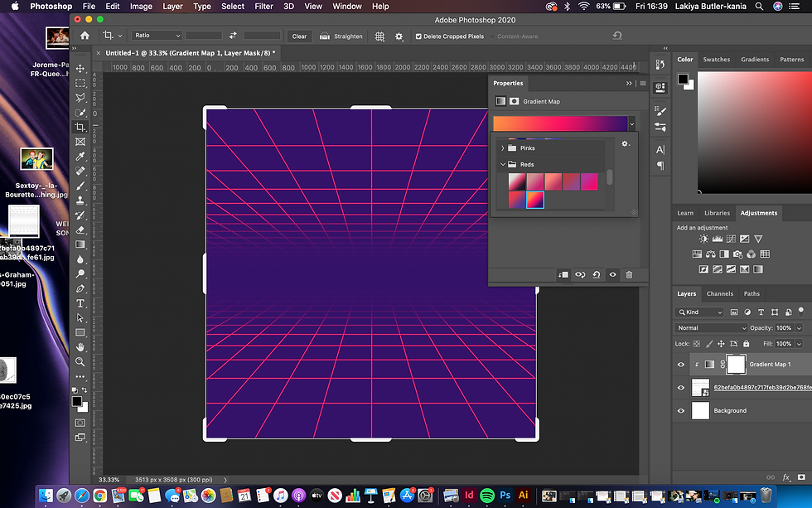This screenshot has width=812, height=508.
Task: Hide the Gradient Map 1 layer
Action: click(x=681, y=365)
